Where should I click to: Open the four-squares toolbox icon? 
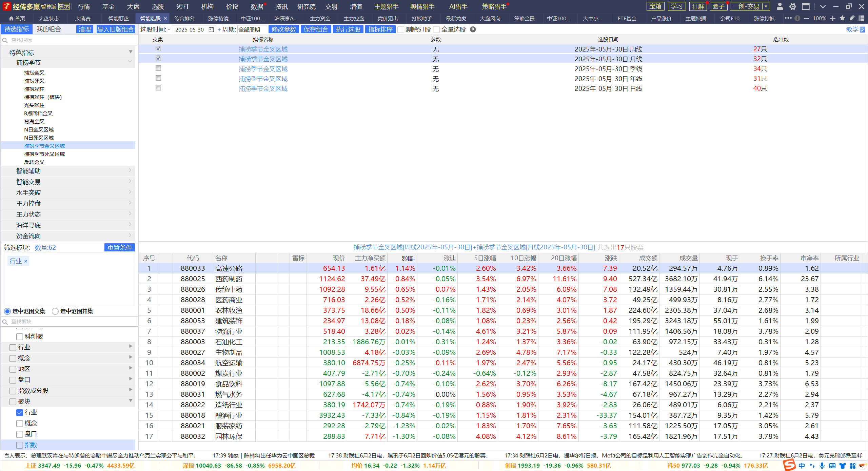coord(852,466)
